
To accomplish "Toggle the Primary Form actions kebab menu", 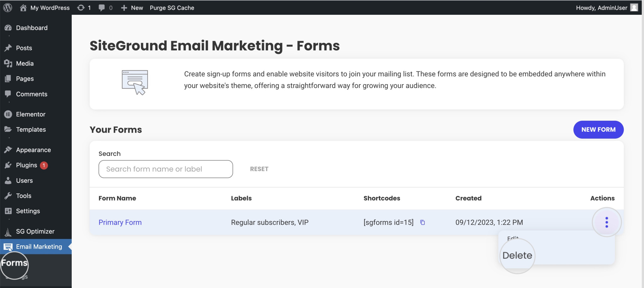I will (607, 222).
